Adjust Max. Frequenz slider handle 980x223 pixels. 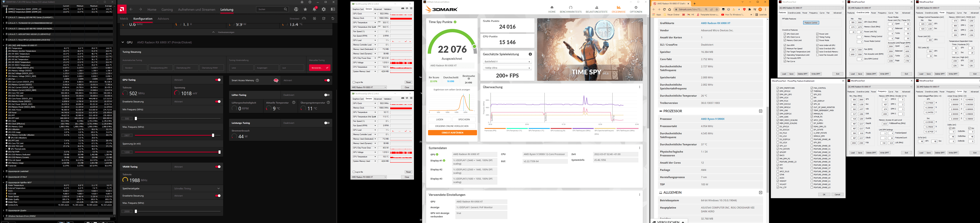tap(213, 135)
